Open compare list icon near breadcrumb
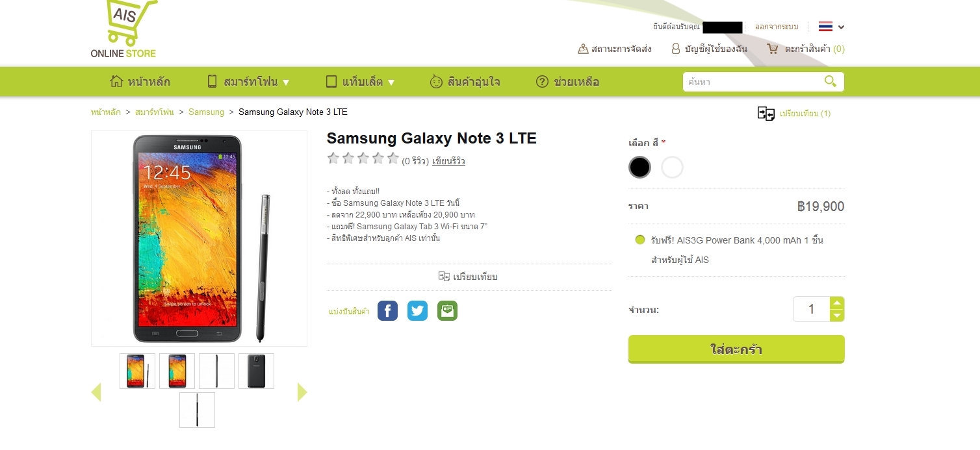 click(766, 114)
